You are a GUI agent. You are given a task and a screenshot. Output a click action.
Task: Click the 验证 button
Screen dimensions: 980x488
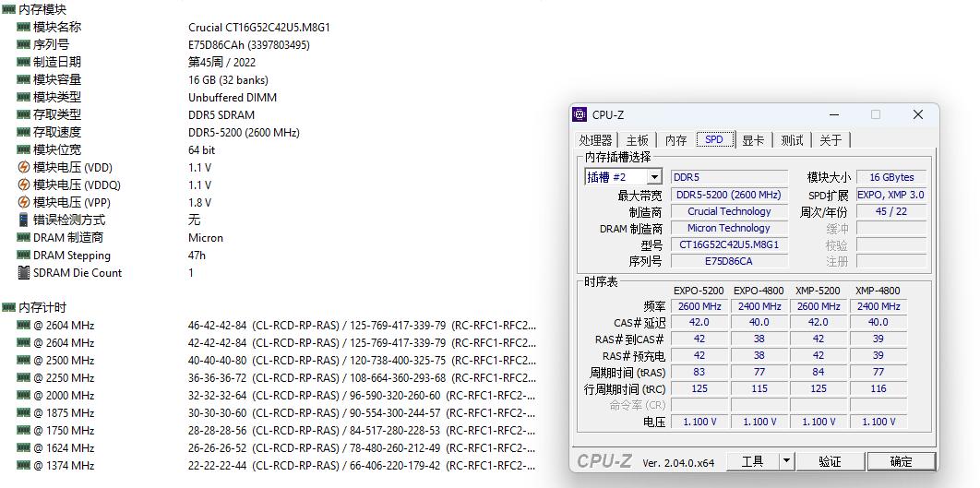click(830, 462)
